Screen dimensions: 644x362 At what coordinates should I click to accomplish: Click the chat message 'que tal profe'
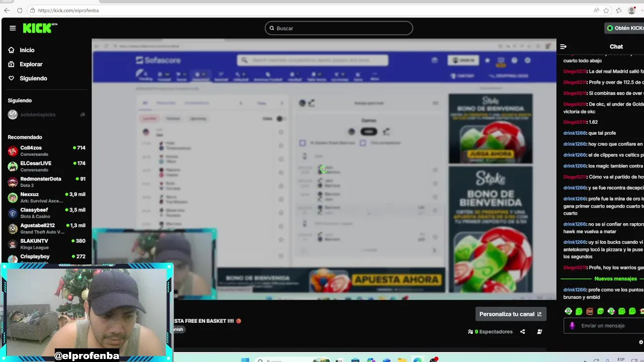click(x=602, y=133)
